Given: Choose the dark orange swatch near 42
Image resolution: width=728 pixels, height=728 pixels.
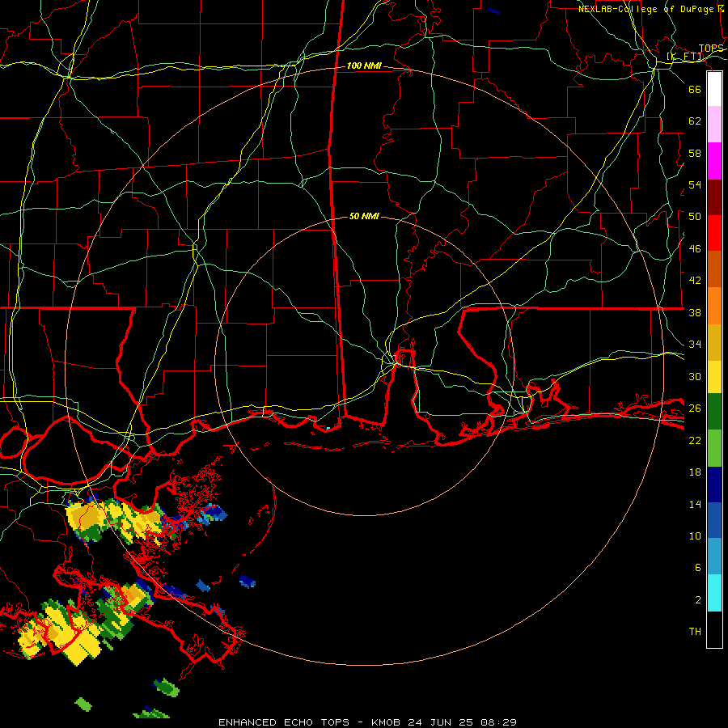Looking at the screenshot, I should coord(714,269).
